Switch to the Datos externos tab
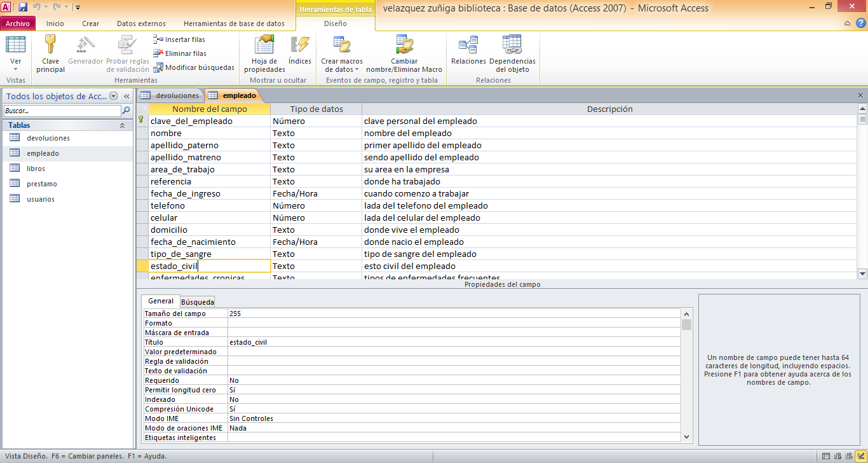The height and width of the screenshot is (463, 868). pos(141,24)
